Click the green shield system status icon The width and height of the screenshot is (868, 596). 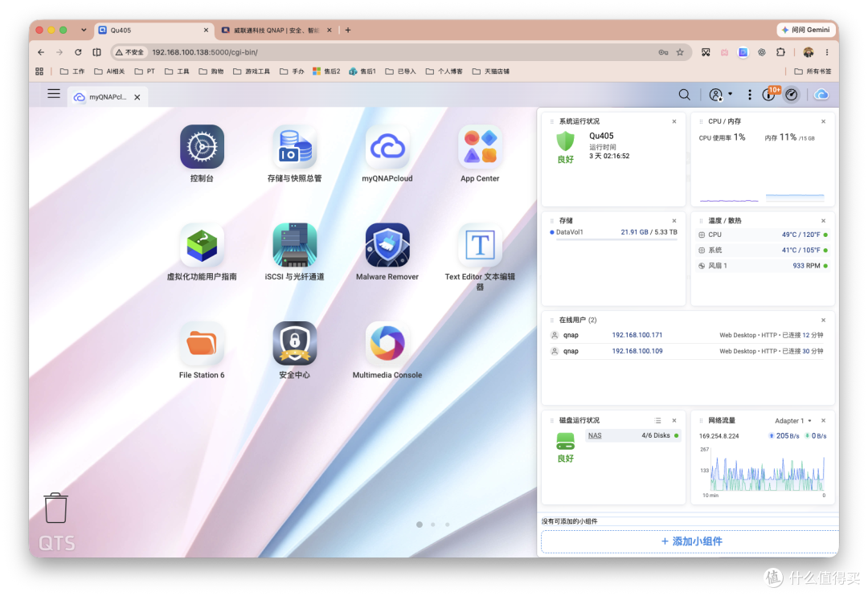point(565,141)
